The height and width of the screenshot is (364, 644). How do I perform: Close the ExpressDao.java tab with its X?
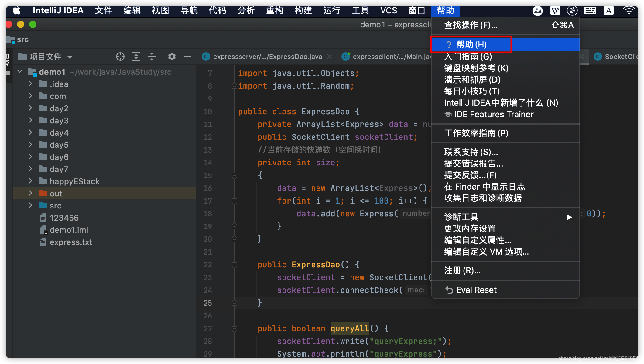click(329, 57)
